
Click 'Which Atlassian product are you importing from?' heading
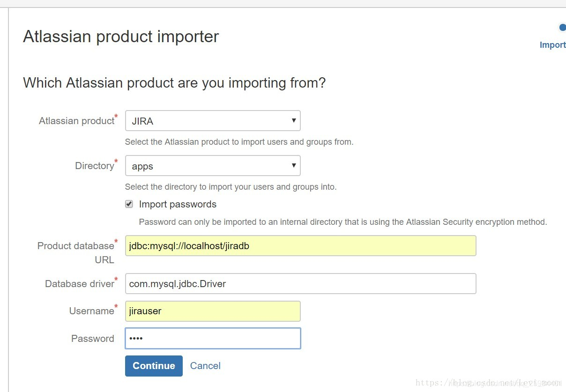(174, 83)
